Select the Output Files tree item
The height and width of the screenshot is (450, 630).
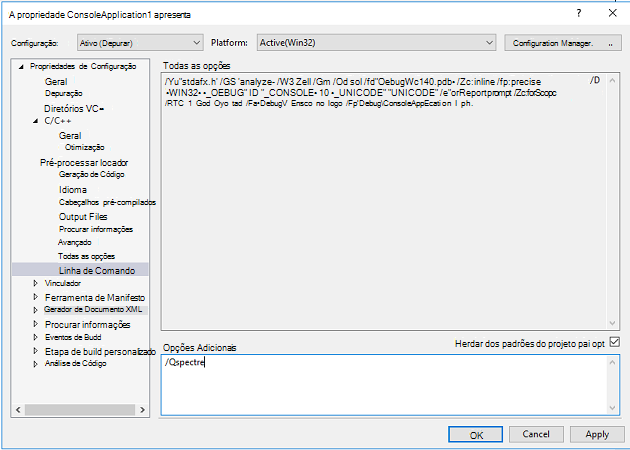point(83,217)
